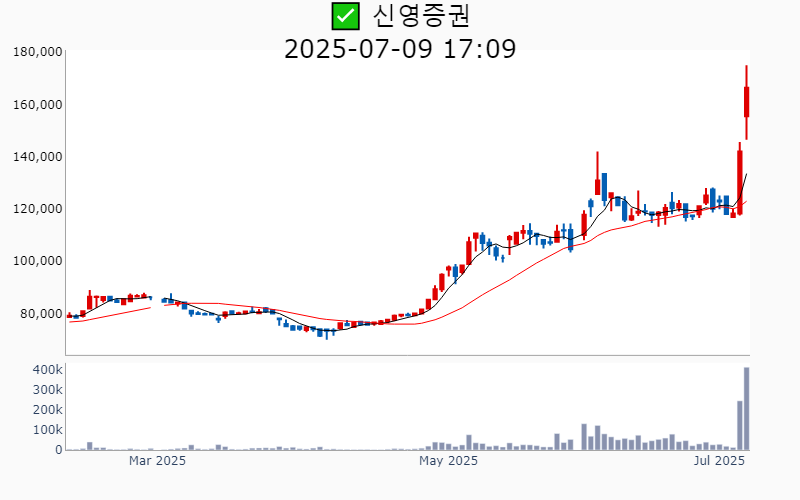The height and width of the screenshot is (500, 800).
Task: Click the 180,000 price axis label
Action: click(x=38, y=52)
